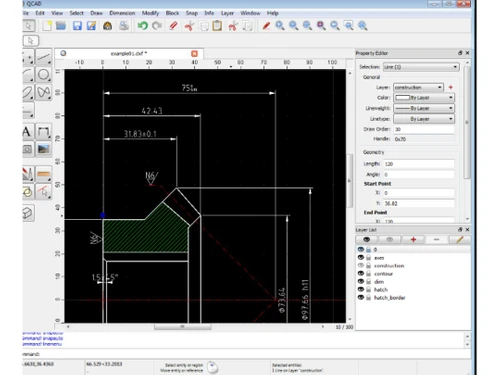
Task: Click the Edit Layer pencil button
Action: click(460, 240)
